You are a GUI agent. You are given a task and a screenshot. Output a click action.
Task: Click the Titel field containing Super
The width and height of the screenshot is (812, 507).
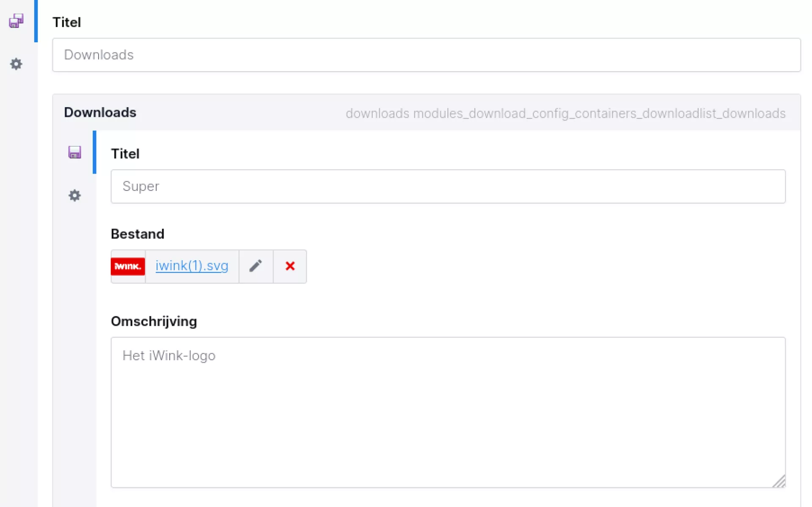[448, 187]
